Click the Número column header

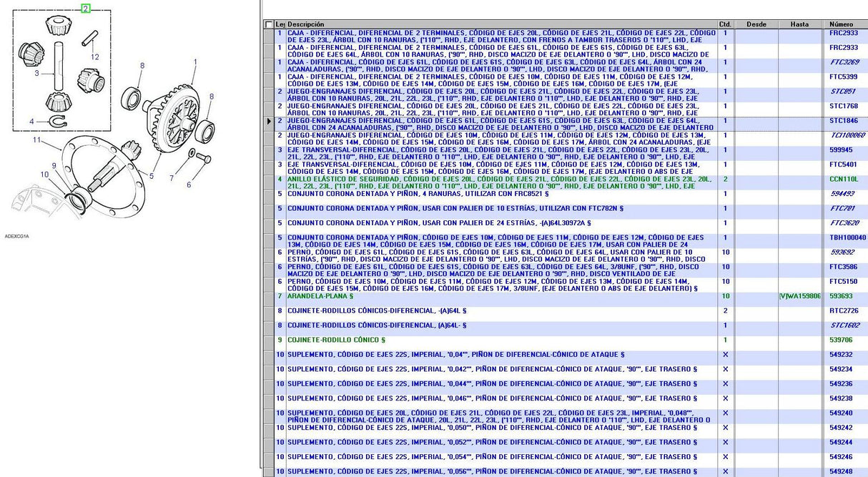842,24
